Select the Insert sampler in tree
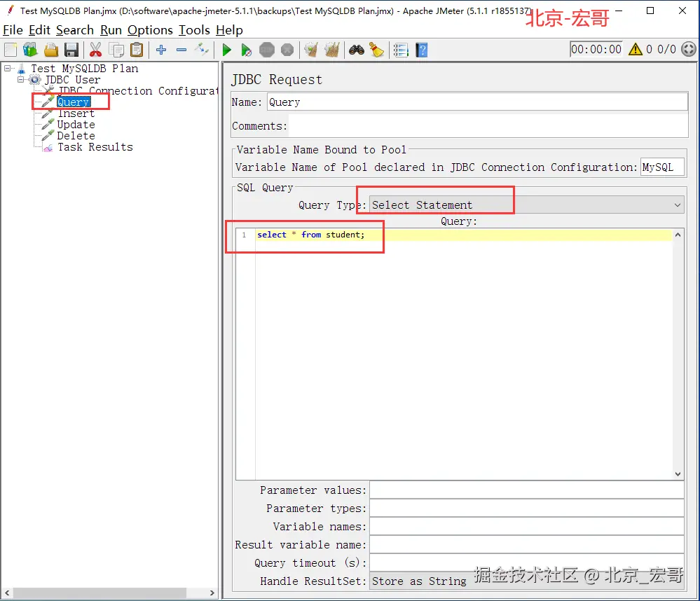Image resolution: width=700 pixels, height=601 pixels. 76,113
